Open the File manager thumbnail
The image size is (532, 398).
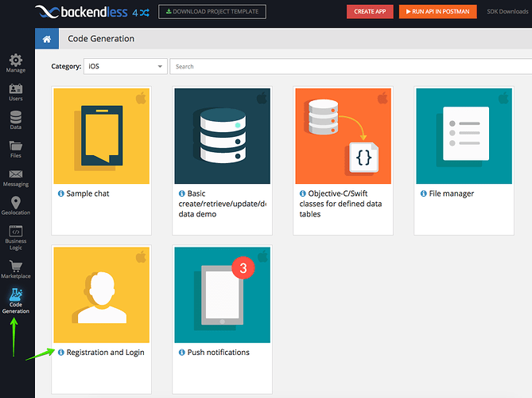[464, 136]
